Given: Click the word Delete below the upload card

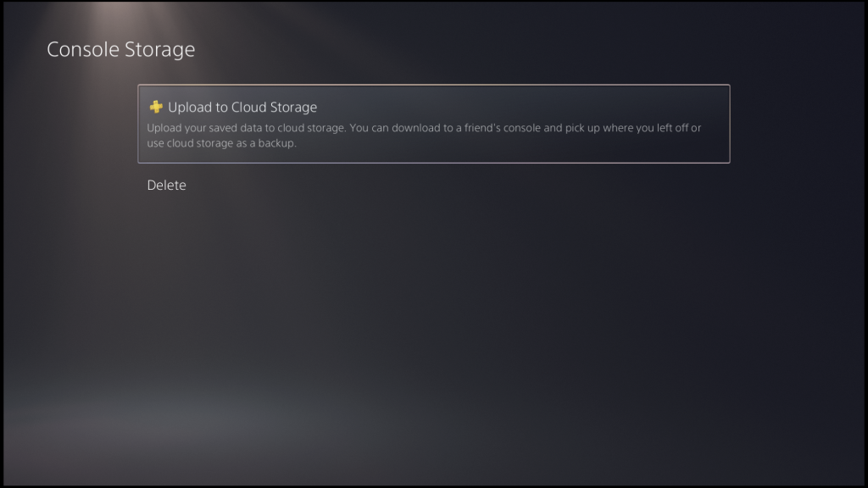Looking at the screenshot, I should (x=166, y=185).
